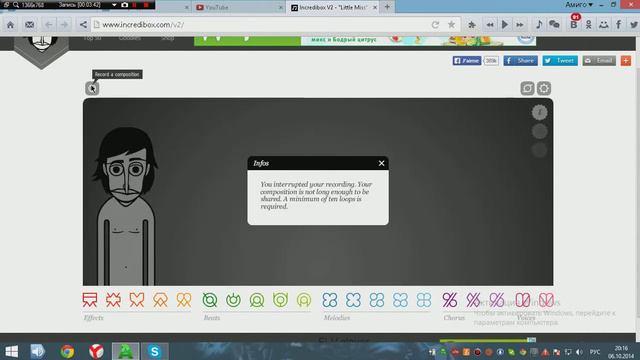Click the info 'i' circle button on stage
This screenshot has height=360, width=640.
pyautogui.click(x=539, y=112)
